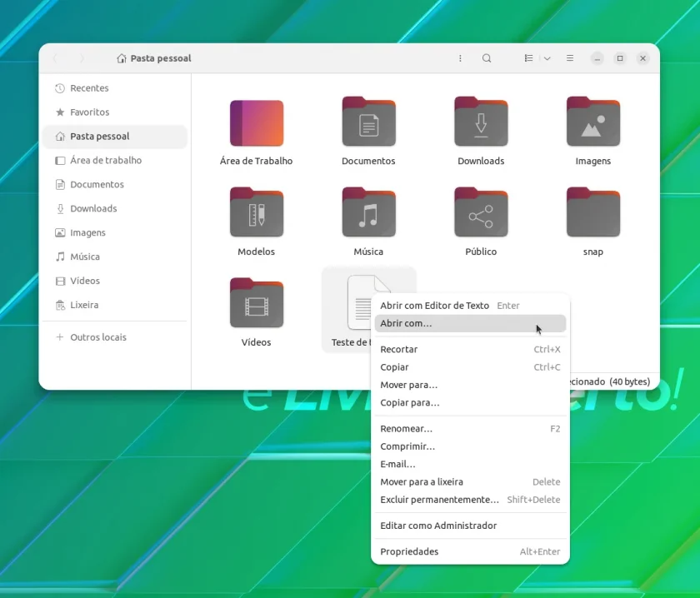Viewport: 700px width, 598px height.
Task: Select Comprimir… from context menu
Action: (470, 446)
